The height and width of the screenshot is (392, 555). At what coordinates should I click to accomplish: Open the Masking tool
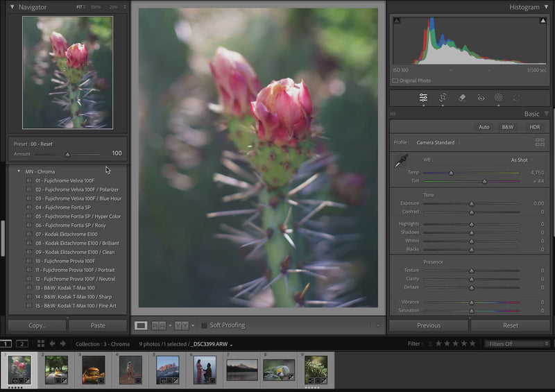498,98
